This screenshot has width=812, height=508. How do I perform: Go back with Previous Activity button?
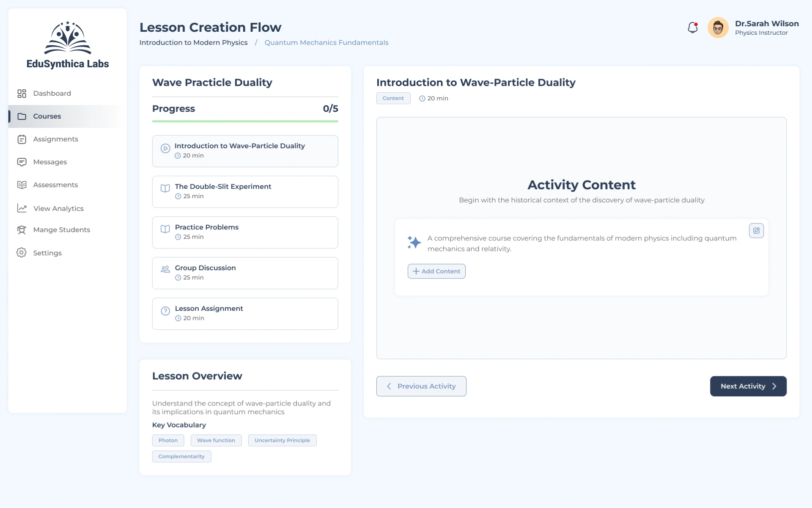(x=421, y=386)
